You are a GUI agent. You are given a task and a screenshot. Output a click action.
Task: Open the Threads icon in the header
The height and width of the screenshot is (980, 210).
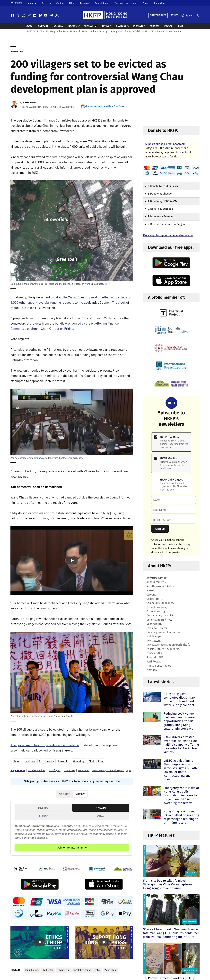point(29,15)
